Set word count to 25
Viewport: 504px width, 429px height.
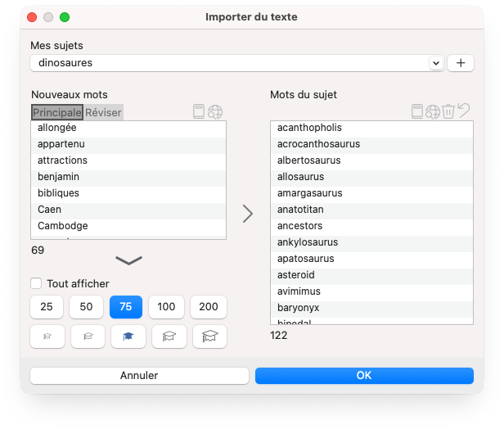tap(47, 307)
